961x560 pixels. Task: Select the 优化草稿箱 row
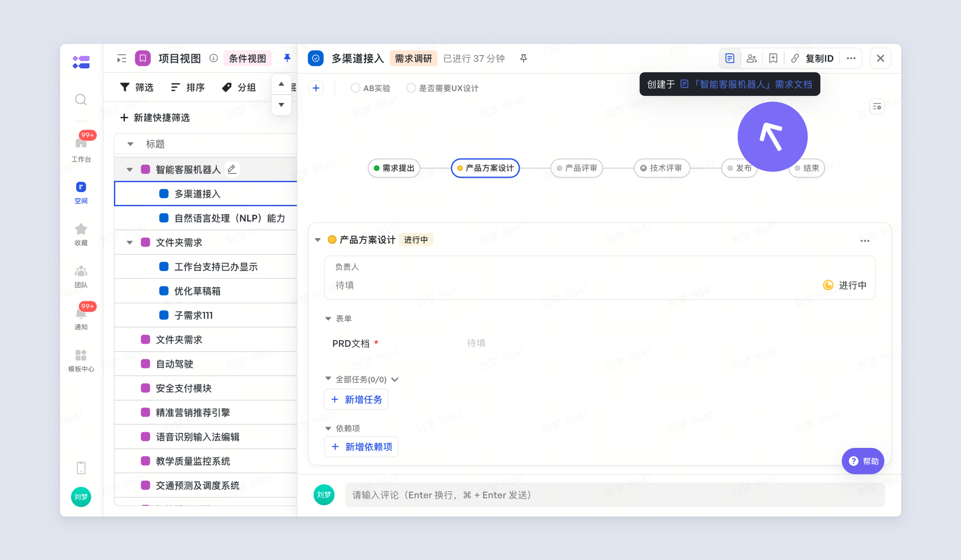pyautogui.click(x=206, y=291)
